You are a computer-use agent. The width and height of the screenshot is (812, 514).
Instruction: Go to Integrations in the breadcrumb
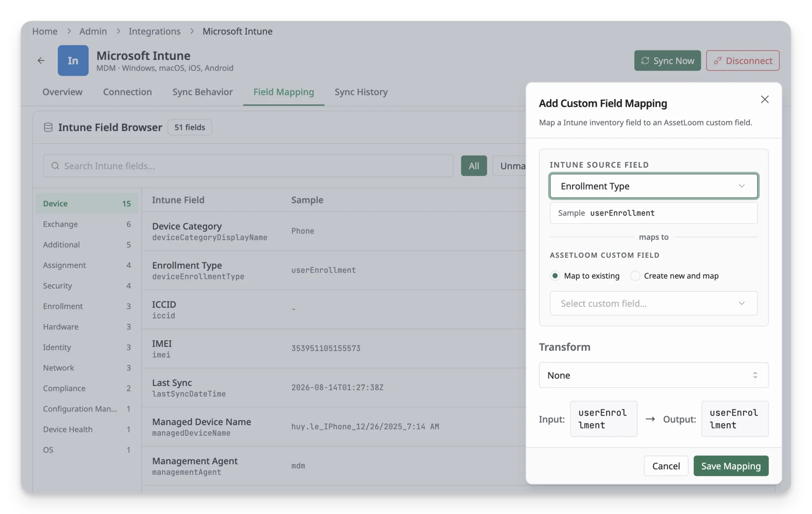[x=154, y=31]
